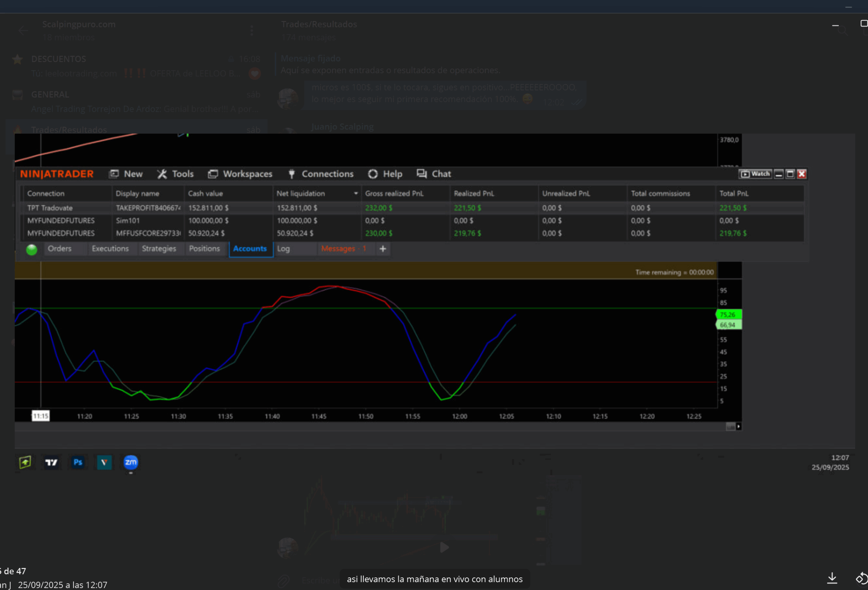Click the Photoshop taskbar icon

point(78,463)
